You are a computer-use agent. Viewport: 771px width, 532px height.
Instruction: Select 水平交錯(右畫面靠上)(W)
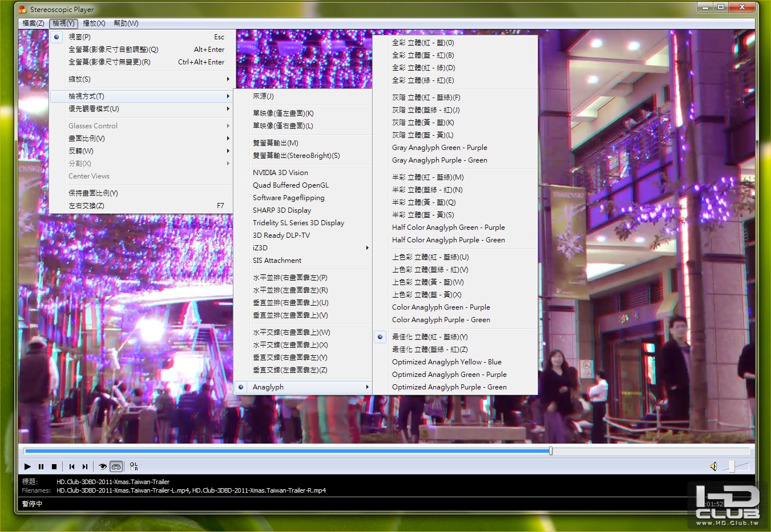tap(303, 332)
